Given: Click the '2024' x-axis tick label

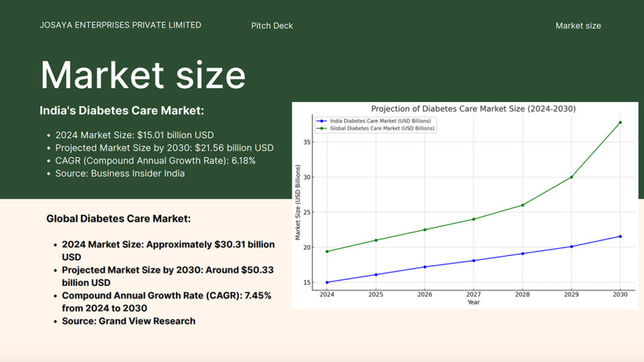Looking at the screenshot, I should (x=327, y=295).
